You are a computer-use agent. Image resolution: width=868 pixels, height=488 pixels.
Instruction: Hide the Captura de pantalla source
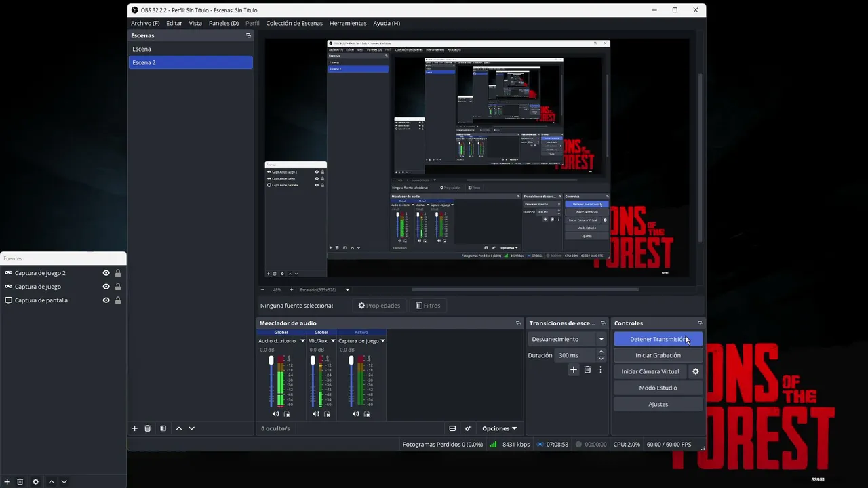pos(106,300)
